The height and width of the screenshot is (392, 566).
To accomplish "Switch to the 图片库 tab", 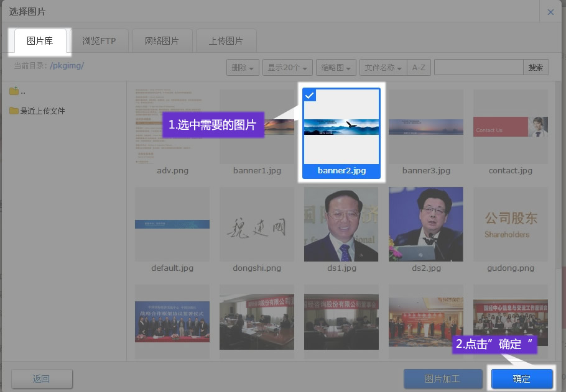I will tap(40, 41).
